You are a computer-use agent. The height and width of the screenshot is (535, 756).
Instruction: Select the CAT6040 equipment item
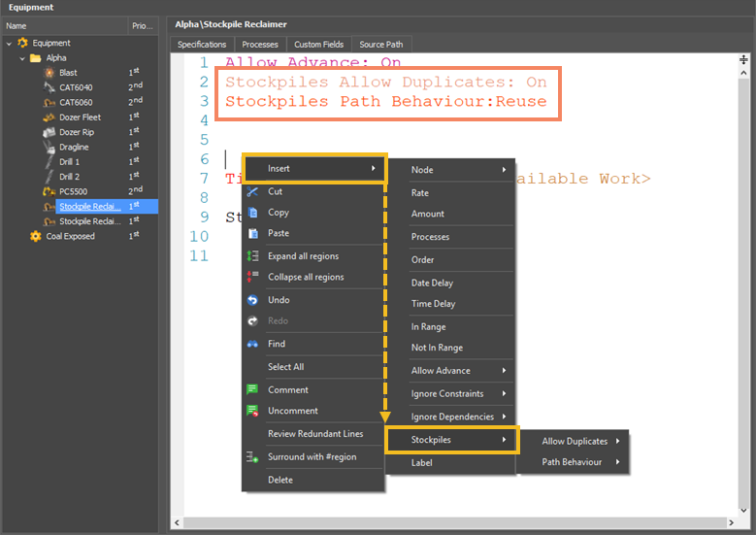point(75,87)
